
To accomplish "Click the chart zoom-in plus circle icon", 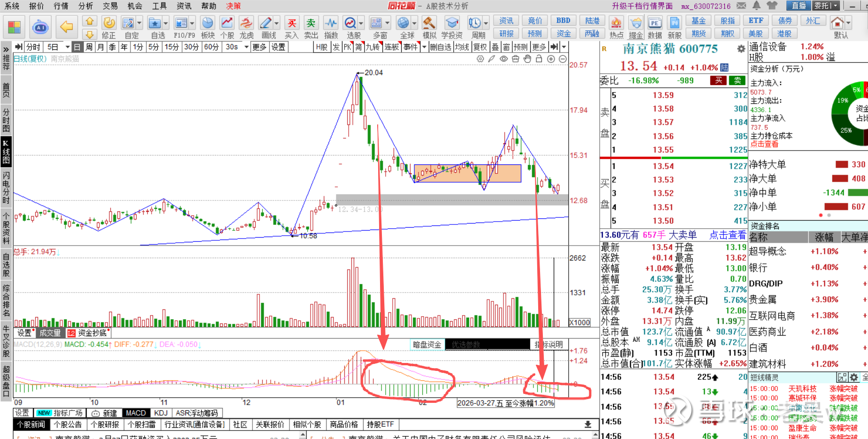I will pyautogui.click(x=551, y=59).
